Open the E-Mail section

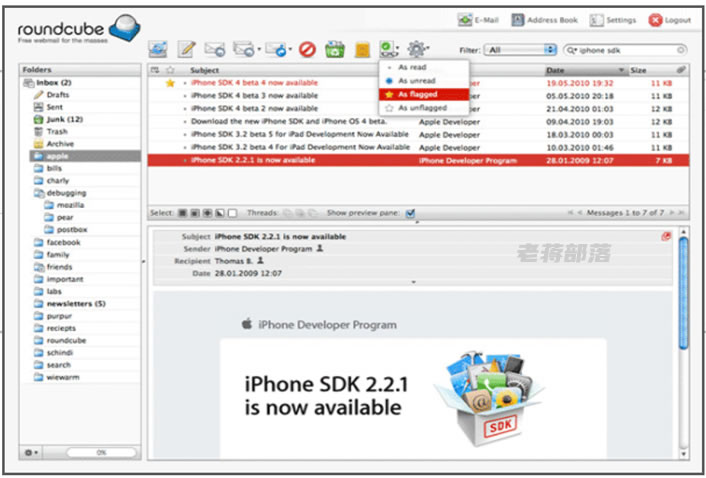(x=478, y=20)
